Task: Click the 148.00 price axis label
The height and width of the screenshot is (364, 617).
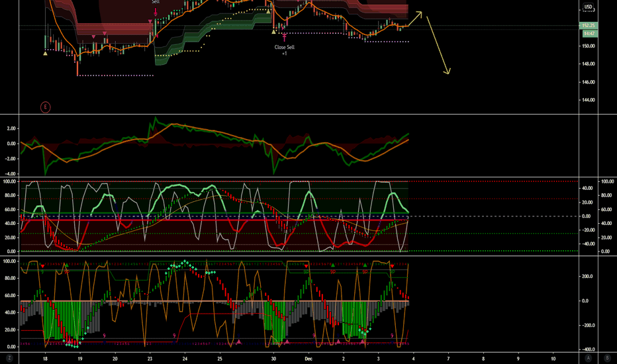Action: [589, 64]
